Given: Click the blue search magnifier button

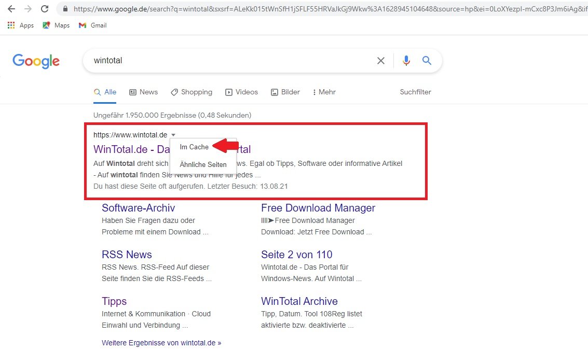Looking at the screenshot, I should coord(427,61).
